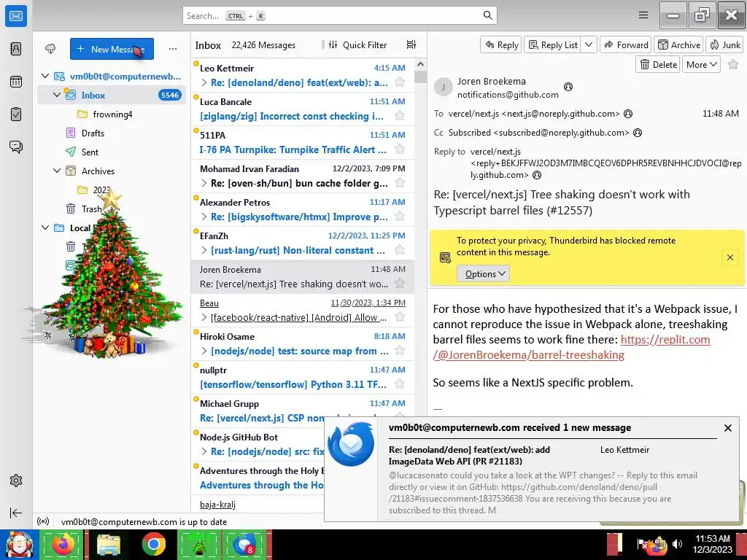Open the More actions dropdown
The height and width of the screenshot is (560, 747).
point(701,64)
